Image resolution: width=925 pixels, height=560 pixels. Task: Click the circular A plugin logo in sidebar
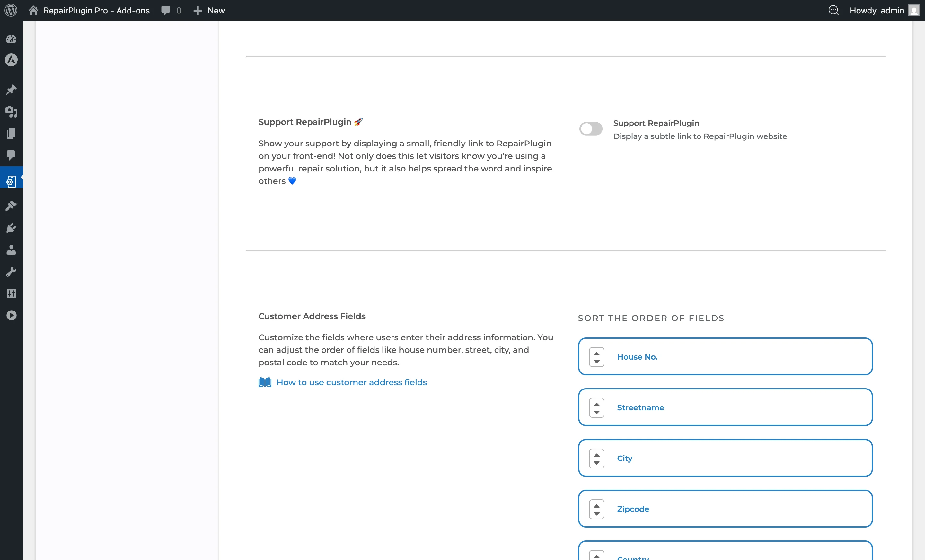click(11, 60)
